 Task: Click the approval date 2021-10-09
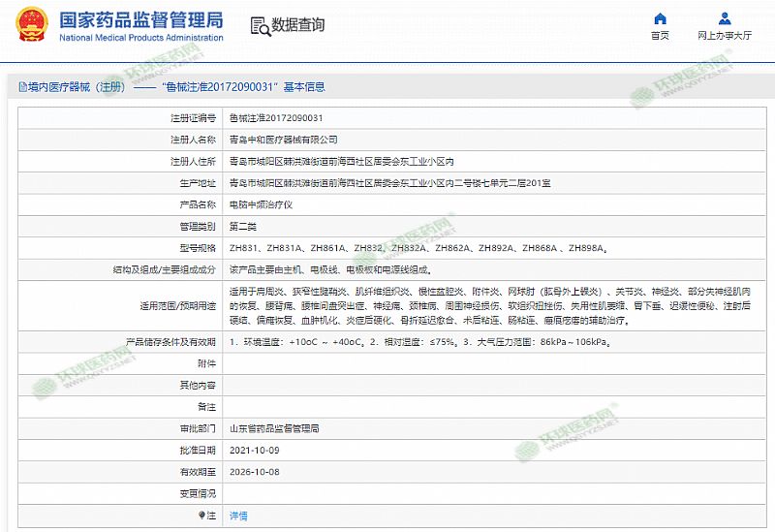[x=253, y=450]
